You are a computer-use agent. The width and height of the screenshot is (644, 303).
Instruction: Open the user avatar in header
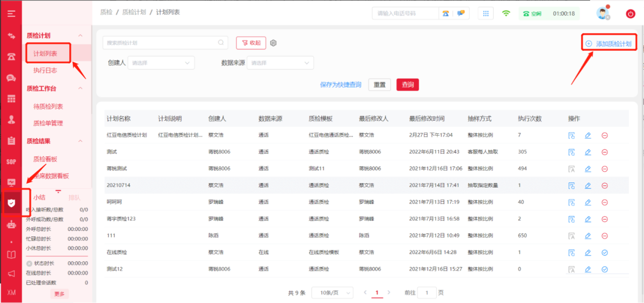(603, 13)
